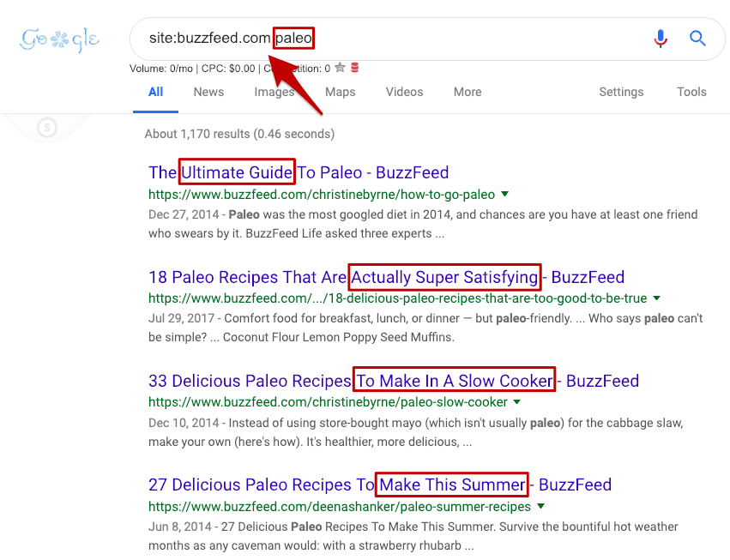Click the how-to-go-paleo green URL
This screenshot has width=730, height=560.
[x=322, y=194]
